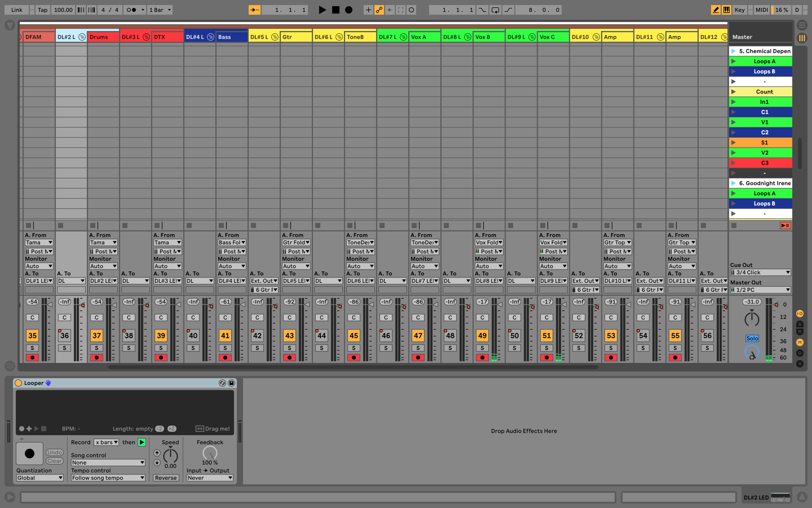Click the Re-enable Automation arrow

pos(390,10)
